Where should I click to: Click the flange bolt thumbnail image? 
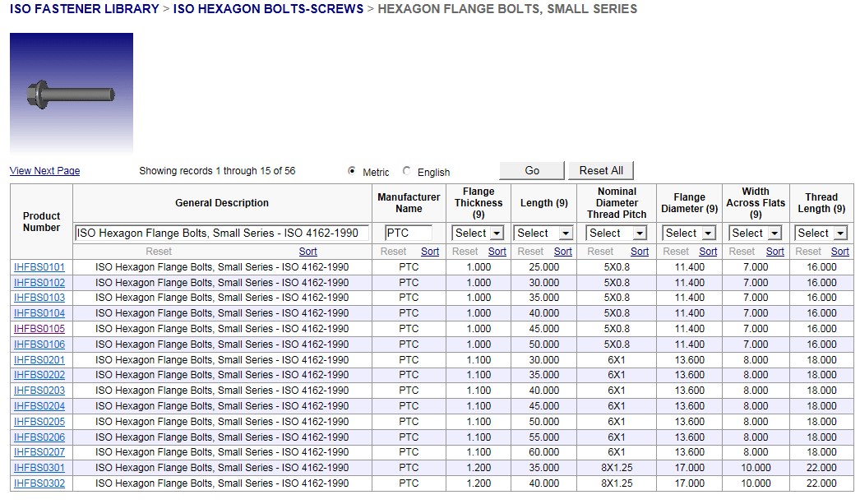coord(72,92)
